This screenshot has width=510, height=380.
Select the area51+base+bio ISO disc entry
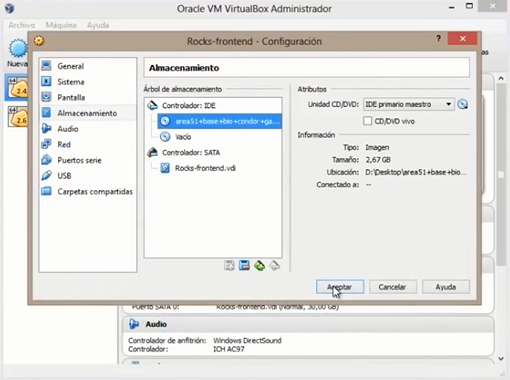coord(219,121)
